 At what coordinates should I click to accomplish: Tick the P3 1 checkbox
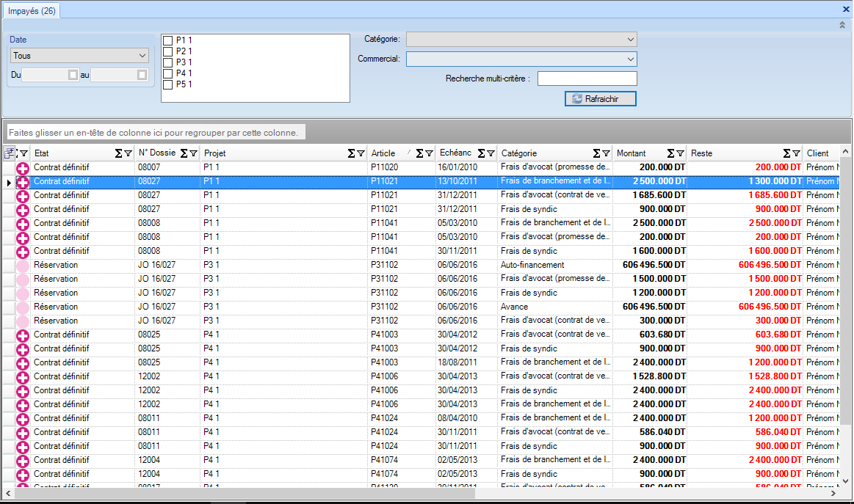[x=168, y=62]
